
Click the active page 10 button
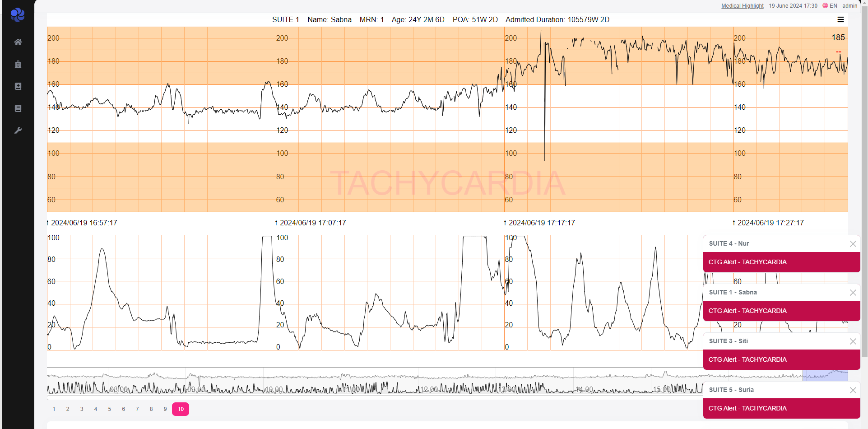181,409
